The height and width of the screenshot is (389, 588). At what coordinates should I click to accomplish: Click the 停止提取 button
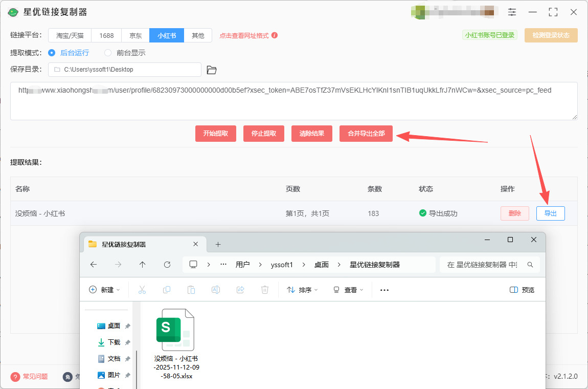tap(264, 133)
